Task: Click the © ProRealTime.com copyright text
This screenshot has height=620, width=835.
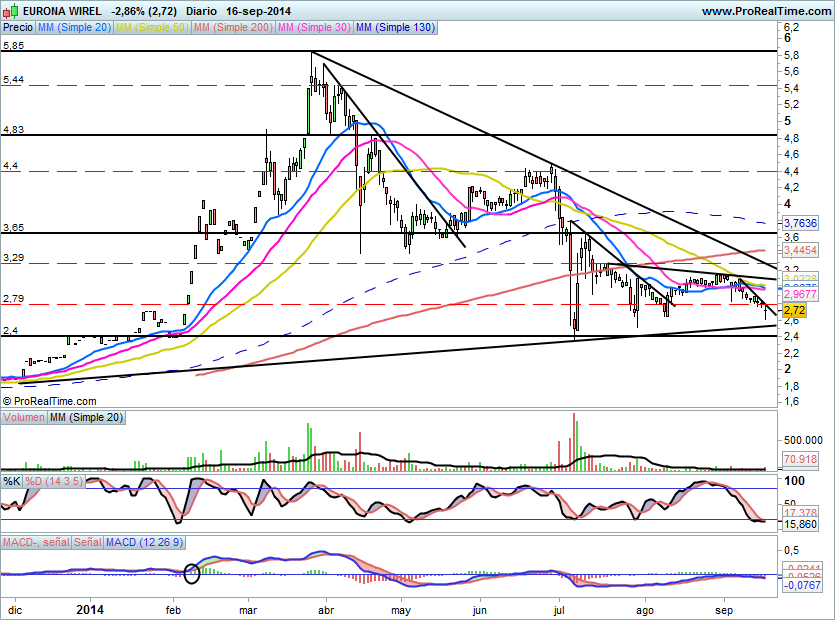Action: 50,401
